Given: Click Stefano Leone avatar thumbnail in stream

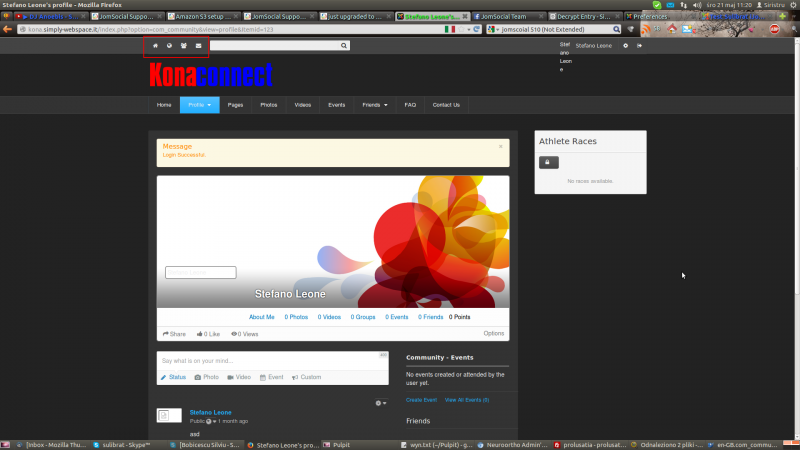Looking at the screenshot, I should tap(169, 415).
